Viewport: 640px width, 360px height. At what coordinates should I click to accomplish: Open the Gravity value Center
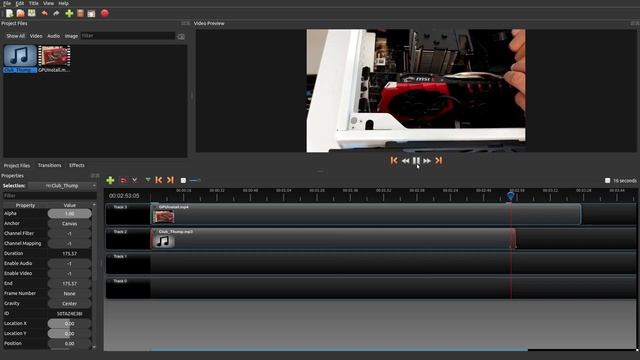(69, 304)
